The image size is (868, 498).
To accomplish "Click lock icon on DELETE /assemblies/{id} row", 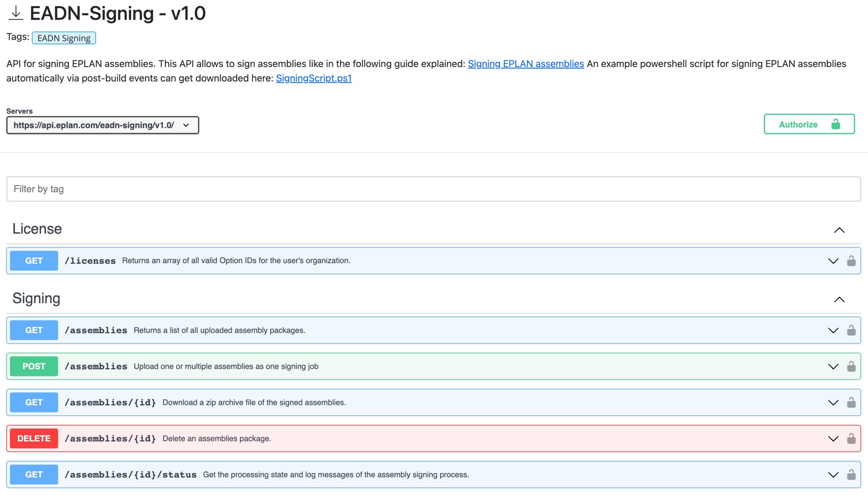I will coord(851,438).
